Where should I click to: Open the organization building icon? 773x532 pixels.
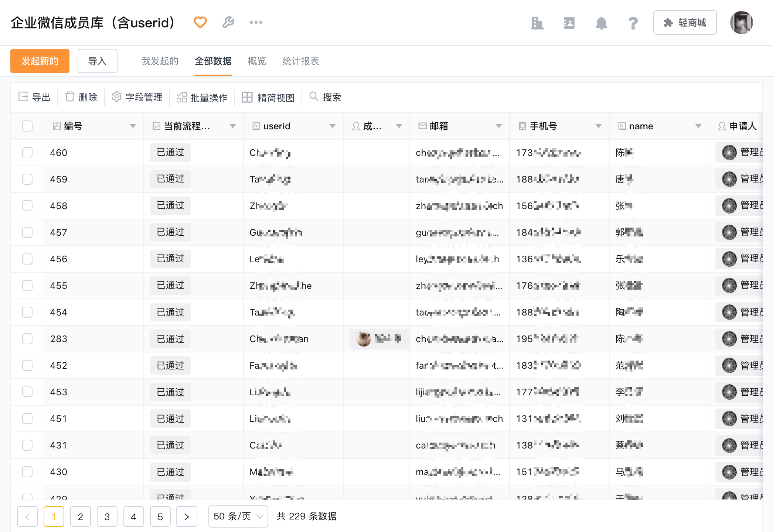537,23
